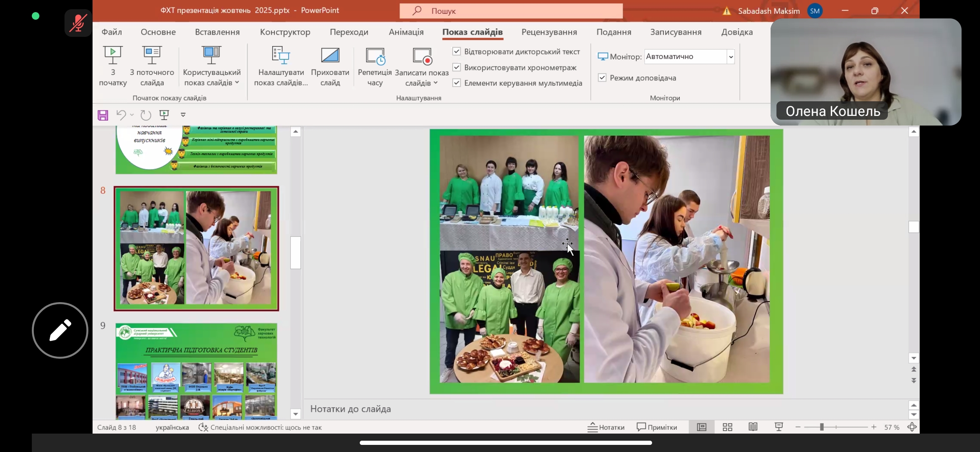Disable Presenter View checkbox
980x452 pixels.
coord(602,78)
